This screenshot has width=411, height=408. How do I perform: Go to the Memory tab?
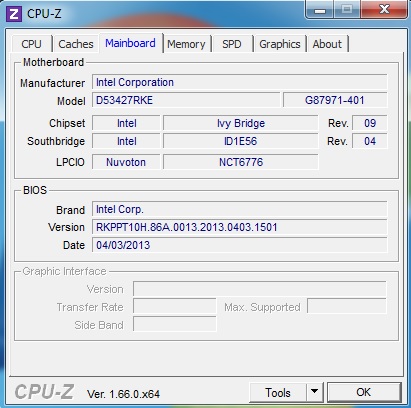click(x=186, y=44)
